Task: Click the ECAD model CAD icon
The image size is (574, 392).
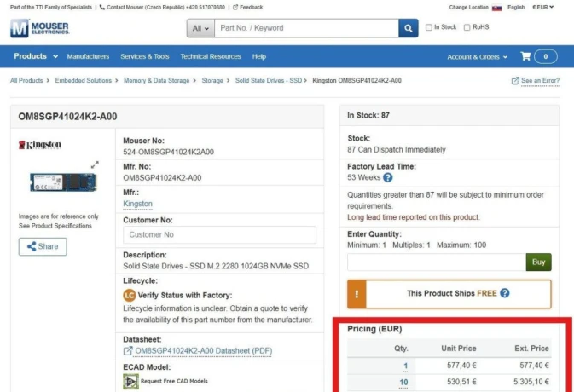Action: click(x=130, y=382)
